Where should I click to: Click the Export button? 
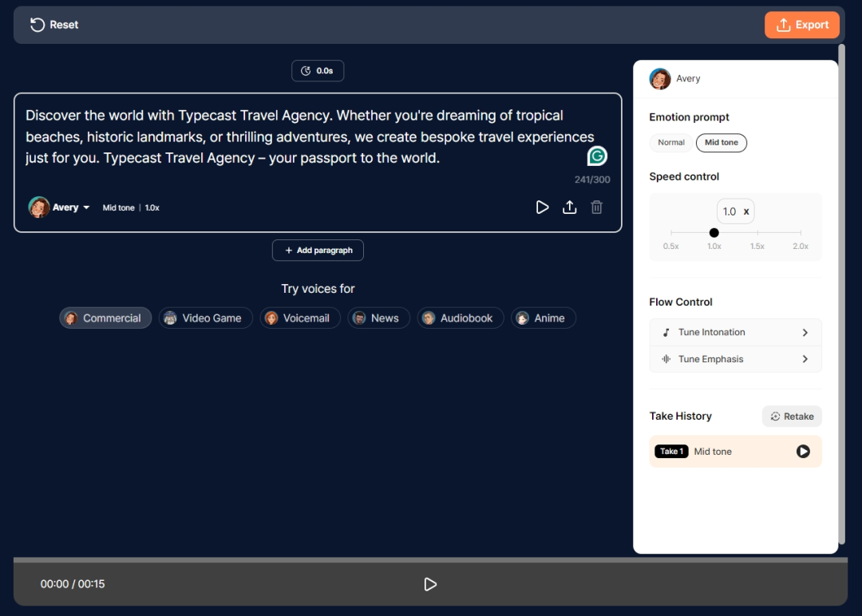(801, 25)
